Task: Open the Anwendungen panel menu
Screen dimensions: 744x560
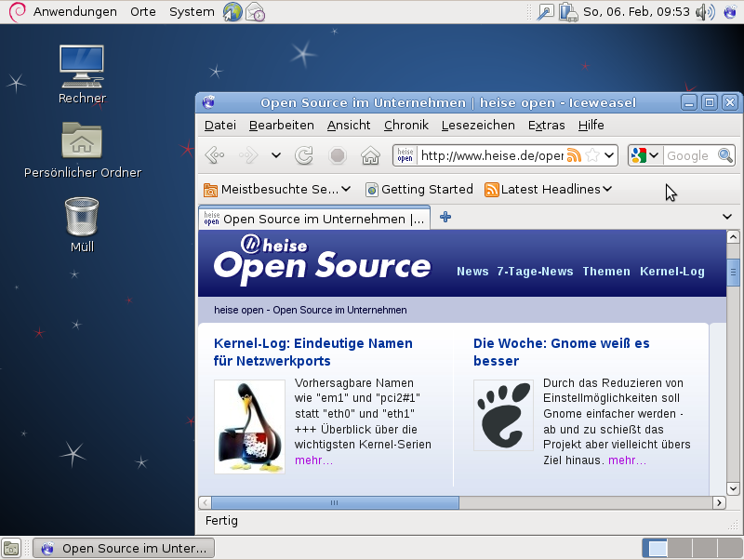Action: click(75, 12)
